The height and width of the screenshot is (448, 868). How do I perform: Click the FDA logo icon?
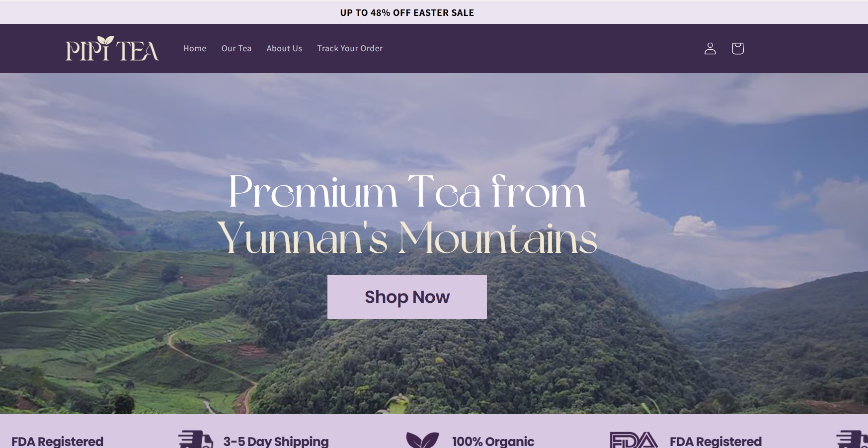click(x=634, y=440)
